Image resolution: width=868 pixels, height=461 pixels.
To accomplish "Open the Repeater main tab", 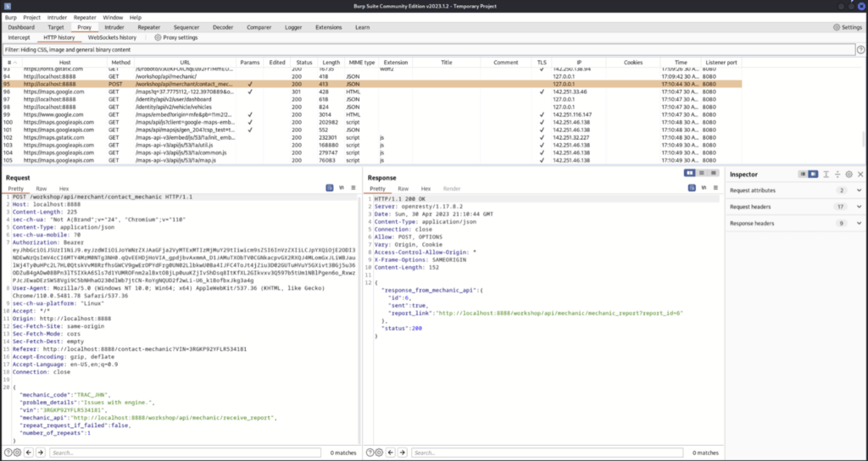I will click(x=149, y=27).
